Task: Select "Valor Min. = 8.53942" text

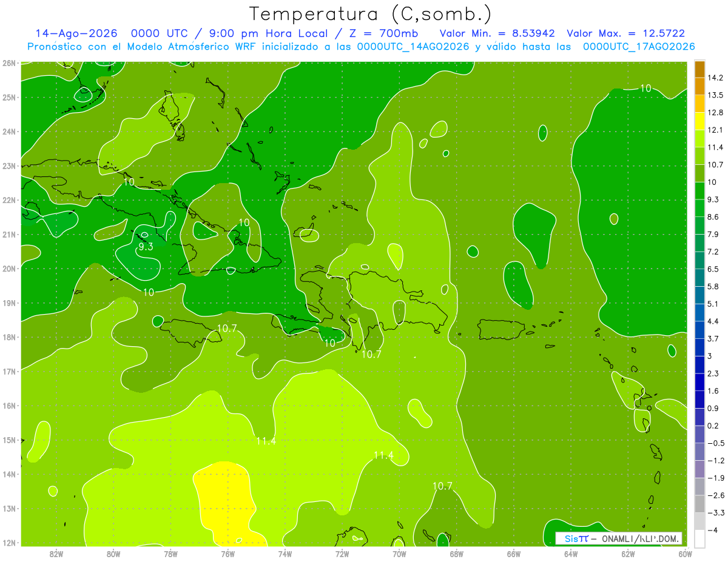Action: pyautogui.click(x=497, y=33)
